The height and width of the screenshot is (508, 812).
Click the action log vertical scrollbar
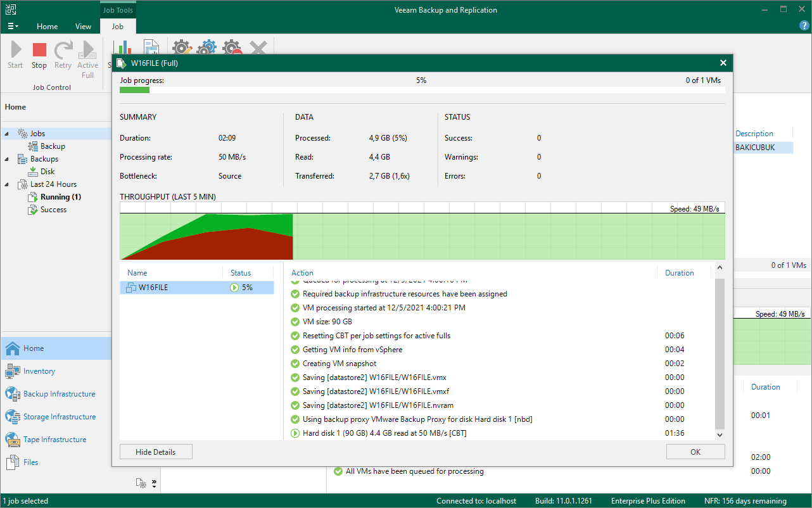[x=719, y=355]
